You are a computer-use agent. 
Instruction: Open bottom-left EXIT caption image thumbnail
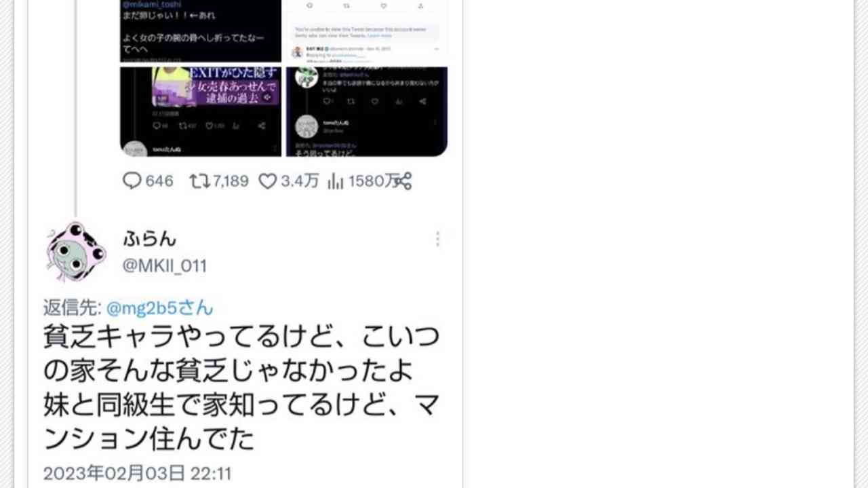(x=201, y=111)
